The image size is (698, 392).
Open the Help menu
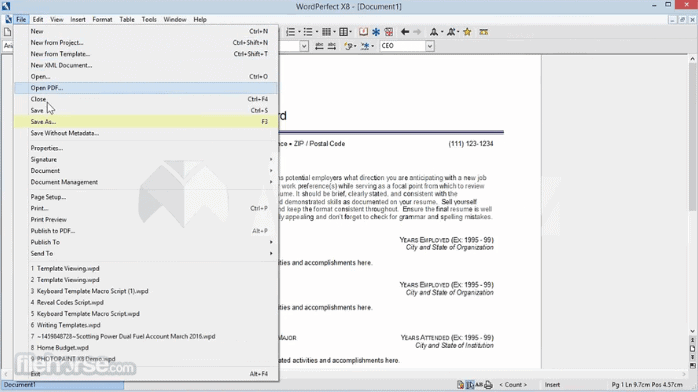tap(200, 20)
